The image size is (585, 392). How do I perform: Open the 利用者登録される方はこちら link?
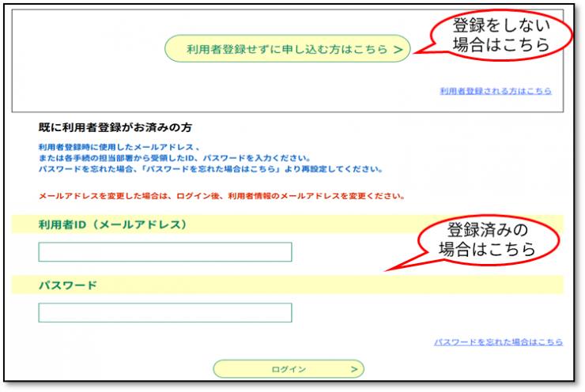click(496, 91)
